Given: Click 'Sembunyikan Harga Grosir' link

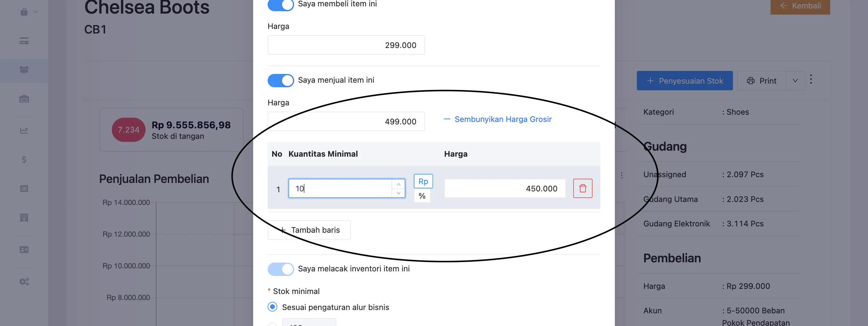Looking at the screenshot, I should click(497, 119).
